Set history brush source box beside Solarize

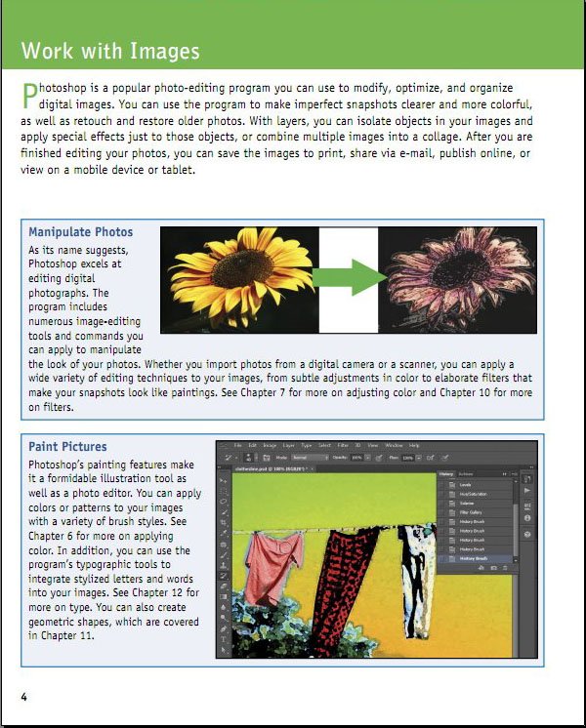tap(441, 504)
